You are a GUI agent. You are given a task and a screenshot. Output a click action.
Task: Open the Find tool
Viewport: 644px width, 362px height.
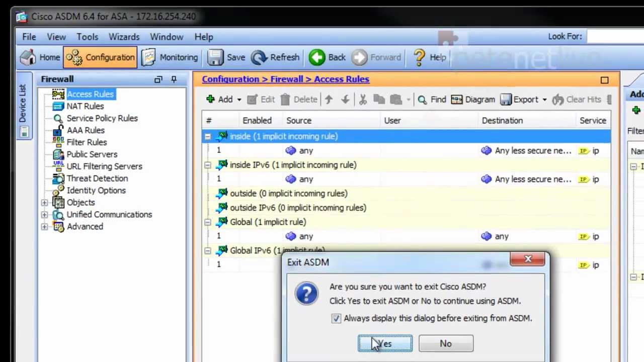432,100
